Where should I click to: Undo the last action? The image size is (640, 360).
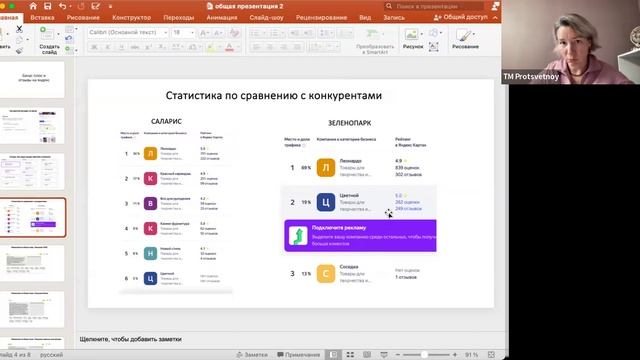[x=62, y=6]
